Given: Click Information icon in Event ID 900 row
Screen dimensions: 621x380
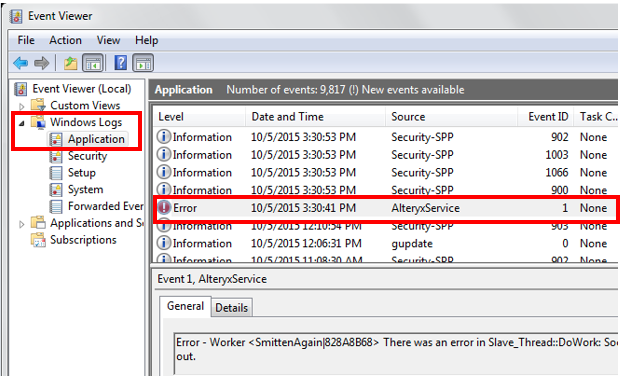Looking at the screenshot, I should pos(164,190).
